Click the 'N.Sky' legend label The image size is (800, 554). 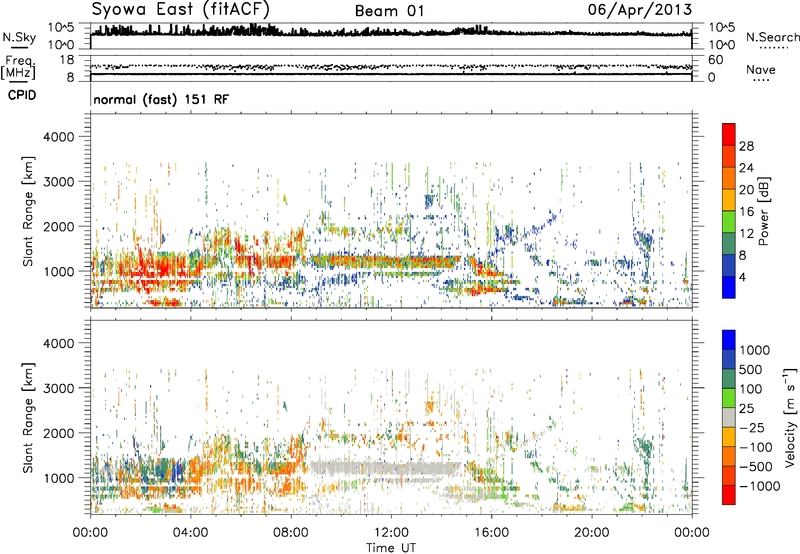click(x=19, y=37)
